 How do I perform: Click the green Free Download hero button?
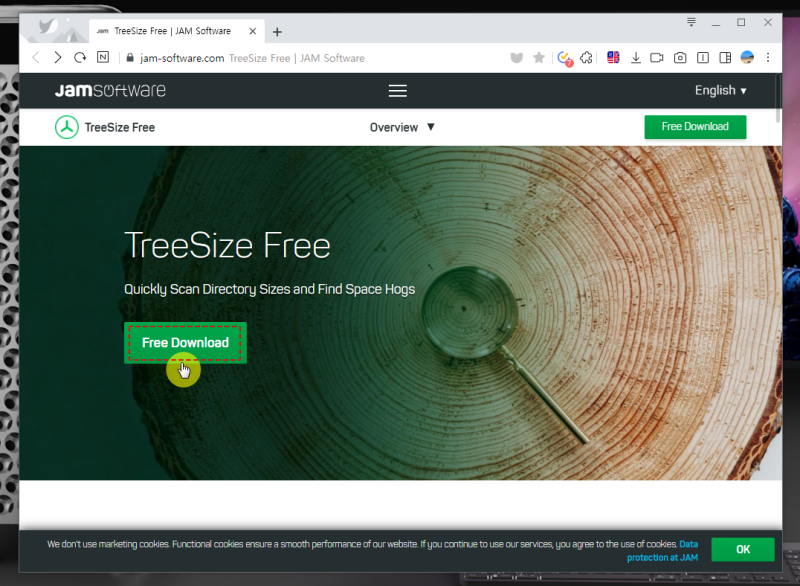[184, 342]
